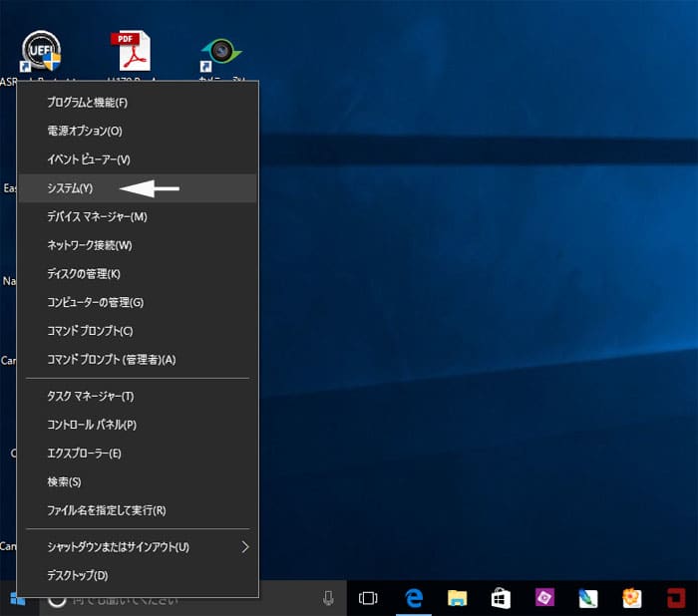
Task: Click the red icon on the taskbar
Action: point(677,598)
